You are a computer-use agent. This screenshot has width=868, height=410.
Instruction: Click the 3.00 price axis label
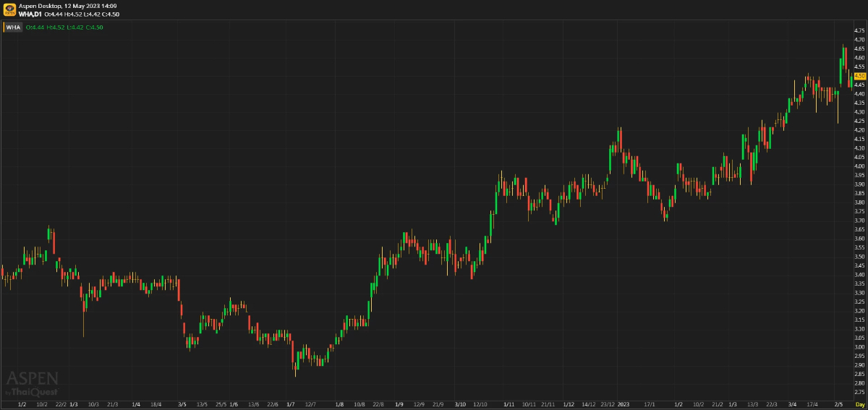click(860, 347)
